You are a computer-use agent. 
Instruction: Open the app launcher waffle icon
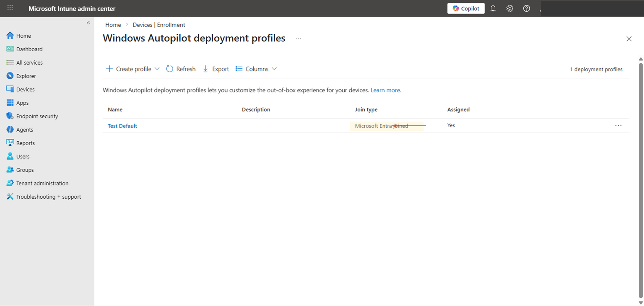10,8
